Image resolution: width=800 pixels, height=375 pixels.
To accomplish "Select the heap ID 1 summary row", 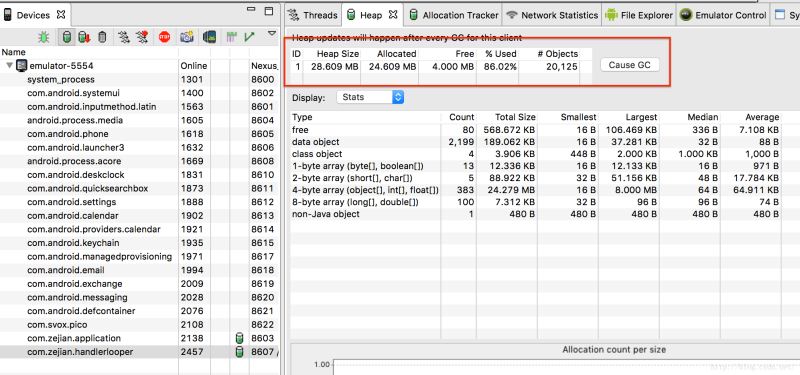I will (441, 66).
